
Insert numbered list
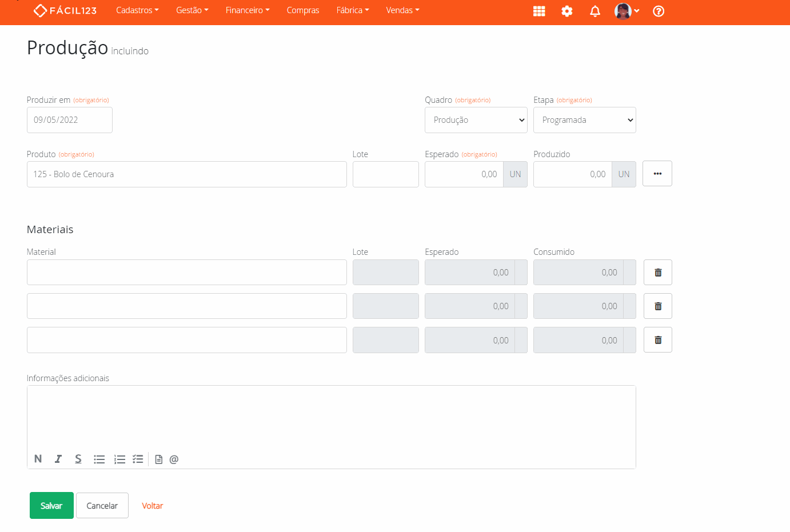coord(119,459)
